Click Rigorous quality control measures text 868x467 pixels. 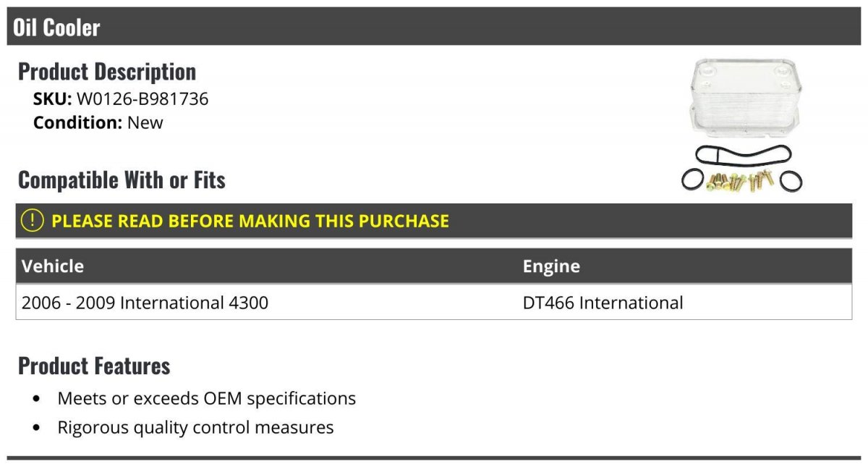coord(195,427)
